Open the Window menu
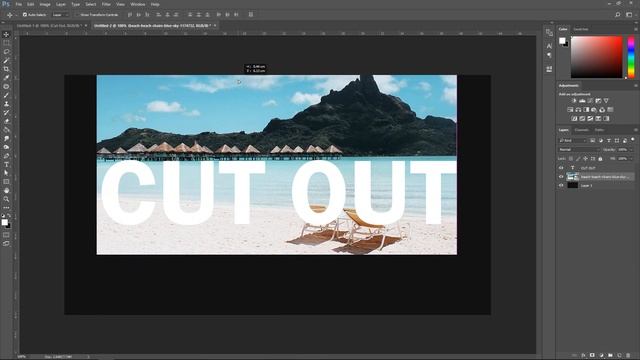This screenshot has height=360, width=640. coord(138,4)
